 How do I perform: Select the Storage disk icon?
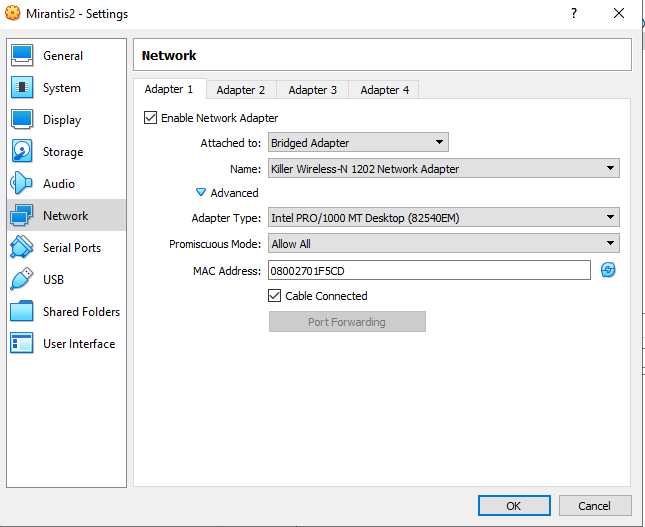click(22, 152)
